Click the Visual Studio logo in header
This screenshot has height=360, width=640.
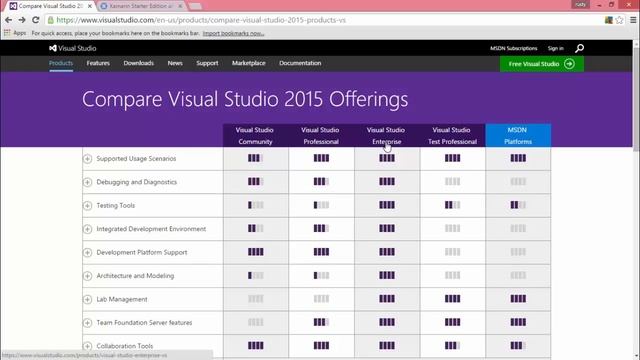[73, 48]
